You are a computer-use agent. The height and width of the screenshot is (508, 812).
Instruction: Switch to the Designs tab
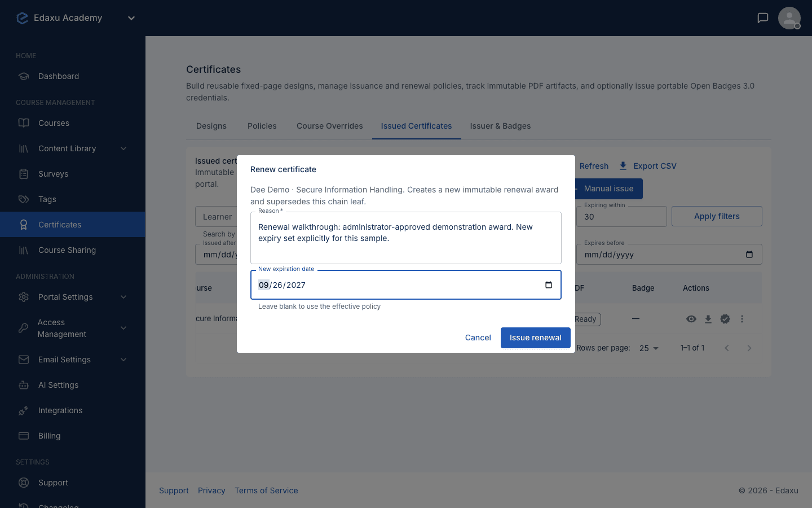point(211,126)
